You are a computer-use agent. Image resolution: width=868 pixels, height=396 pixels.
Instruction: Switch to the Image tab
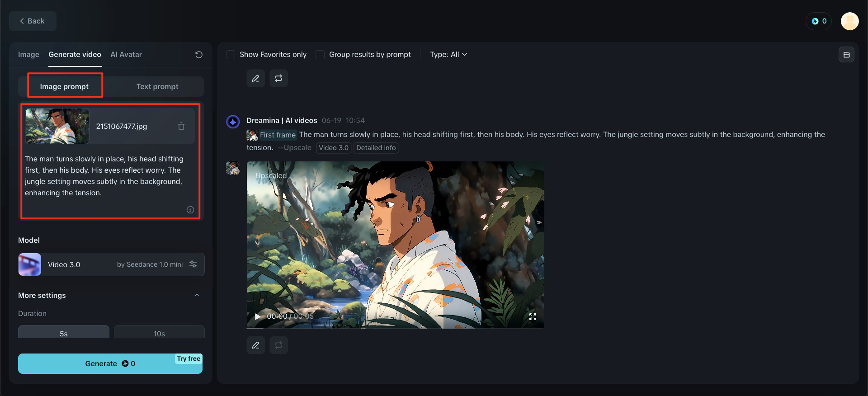pyautogui.click(x=28, y=55)
